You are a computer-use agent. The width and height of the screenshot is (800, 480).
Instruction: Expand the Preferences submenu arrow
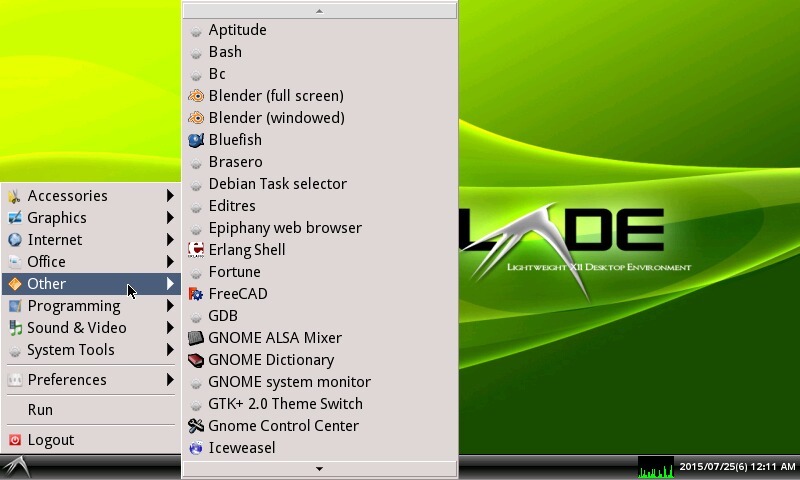170,380
